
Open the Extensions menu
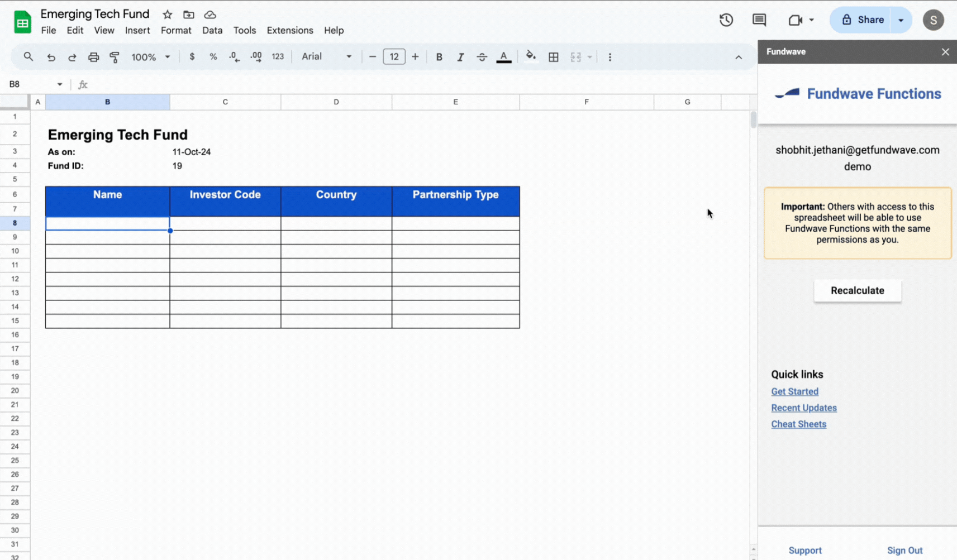(x=290, y=30)
